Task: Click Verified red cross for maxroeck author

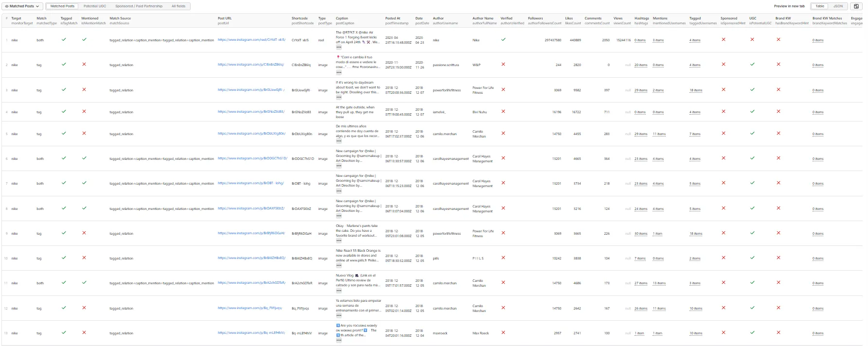Action: tap(503, 332)
